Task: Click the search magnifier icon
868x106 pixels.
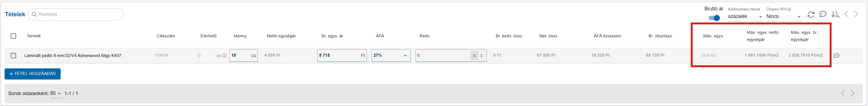Action: [x=34, y=14]
